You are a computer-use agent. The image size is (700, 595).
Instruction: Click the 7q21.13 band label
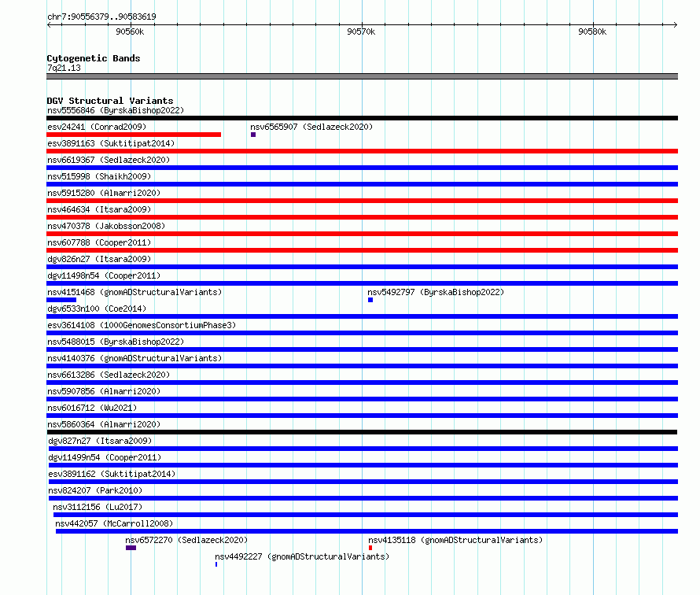pos(64,68)
